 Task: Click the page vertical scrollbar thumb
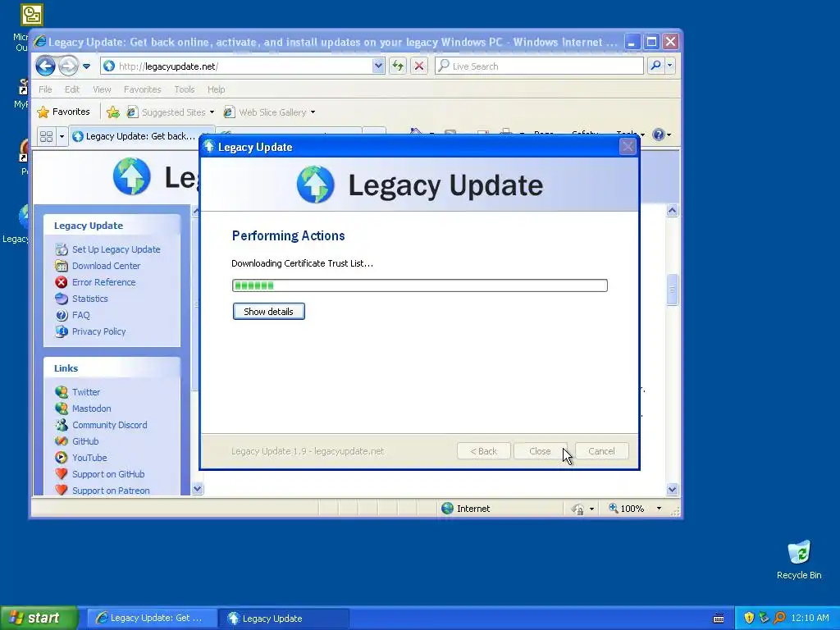point(673,290)
